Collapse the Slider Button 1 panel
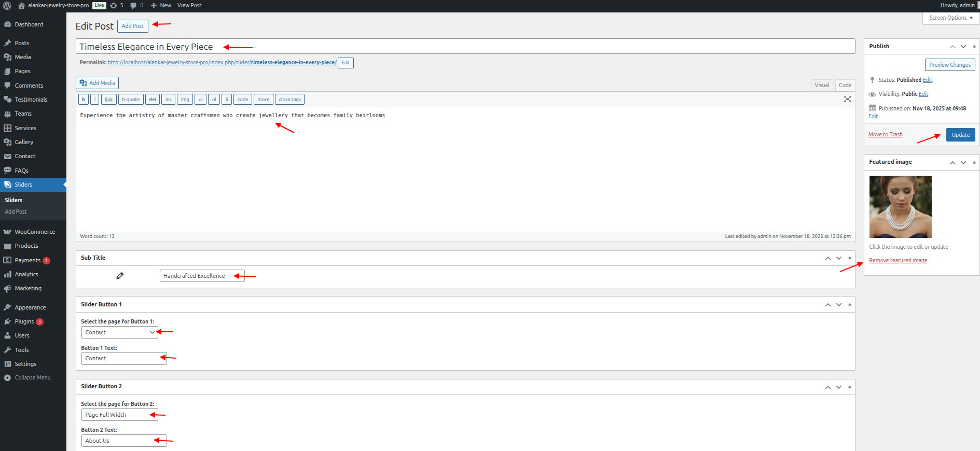Viewport: 980px width, 451px height. [850, 304]
